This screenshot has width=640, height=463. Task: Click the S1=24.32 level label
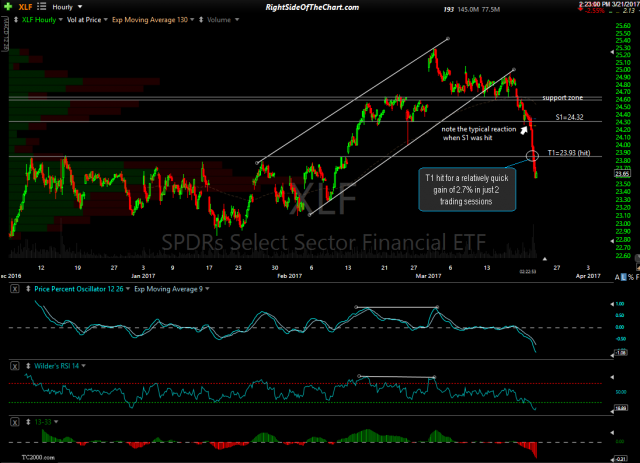569,117
